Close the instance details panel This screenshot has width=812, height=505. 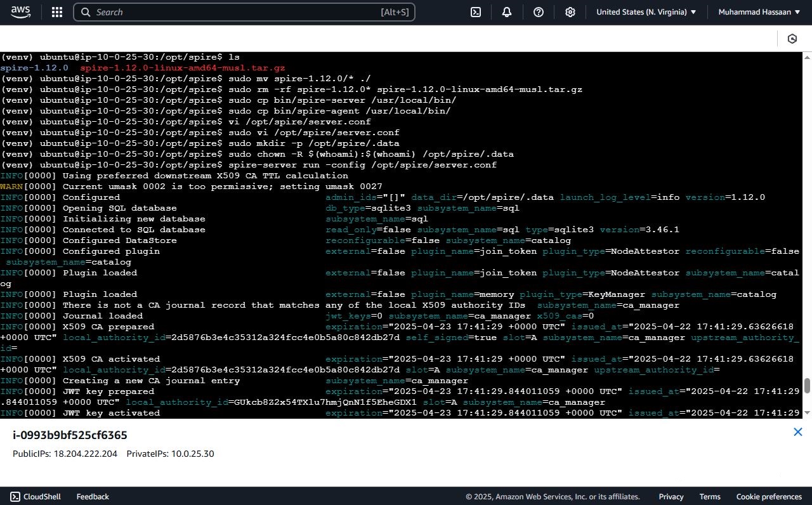798,432
